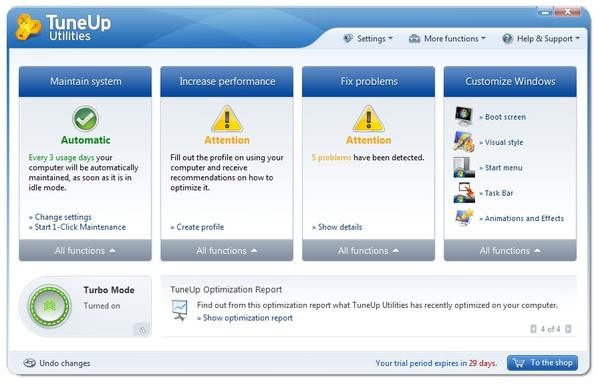
Task: Open the Start menu customization link
Action: tap(501, 168)
